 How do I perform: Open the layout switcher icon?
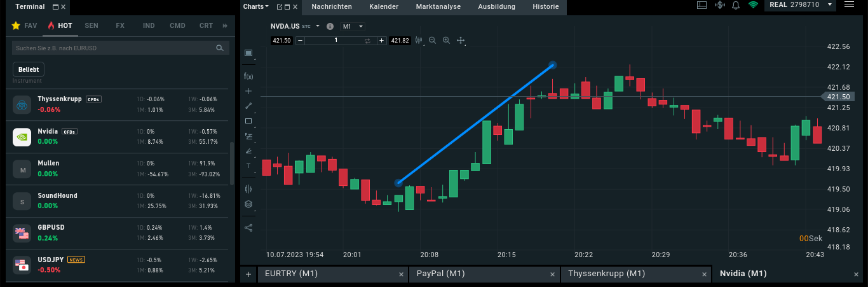coord(702,5)
